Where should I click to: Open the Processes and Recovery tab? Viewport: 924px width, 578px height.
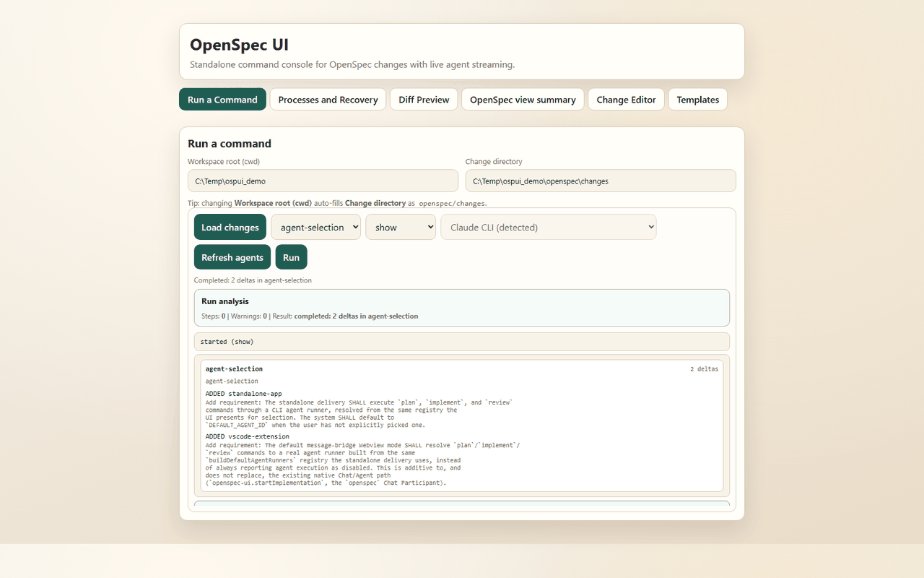coord(328,100)
